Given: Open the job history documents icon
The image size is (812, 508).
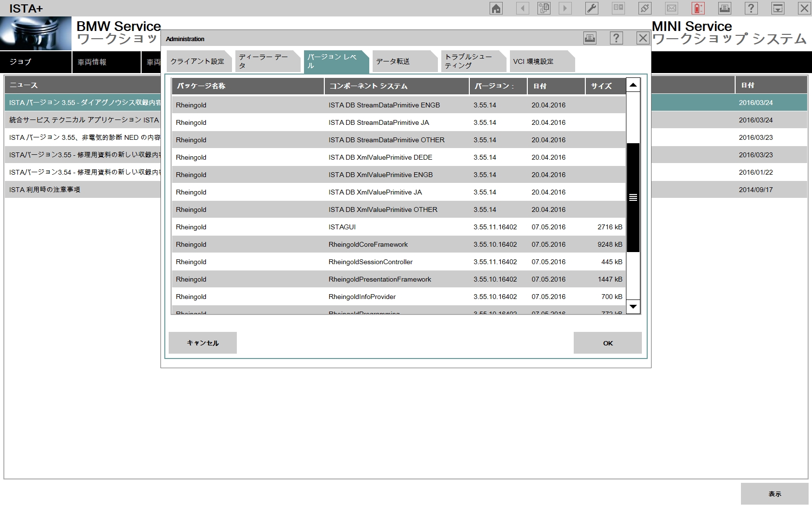Looking at the screenshot, I should pos(544,8).
